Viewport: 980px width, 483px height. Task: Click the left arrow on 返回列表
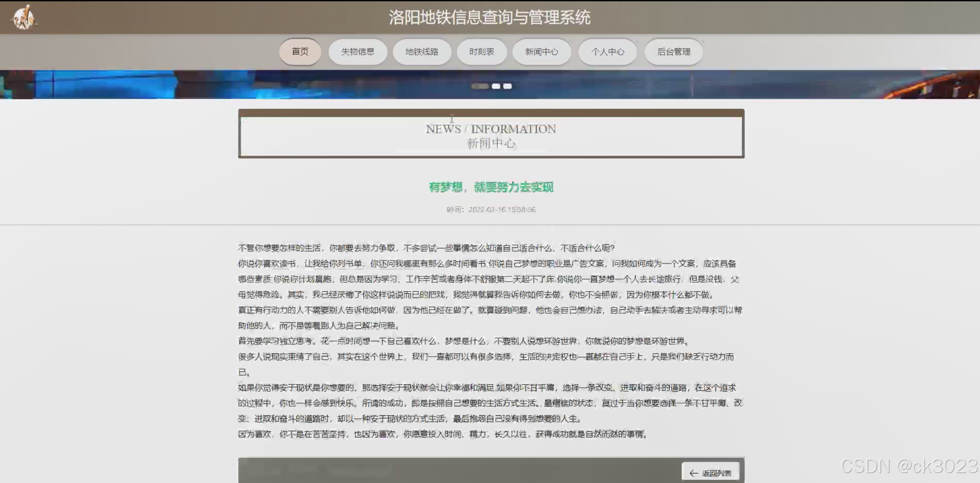[693, 473]
